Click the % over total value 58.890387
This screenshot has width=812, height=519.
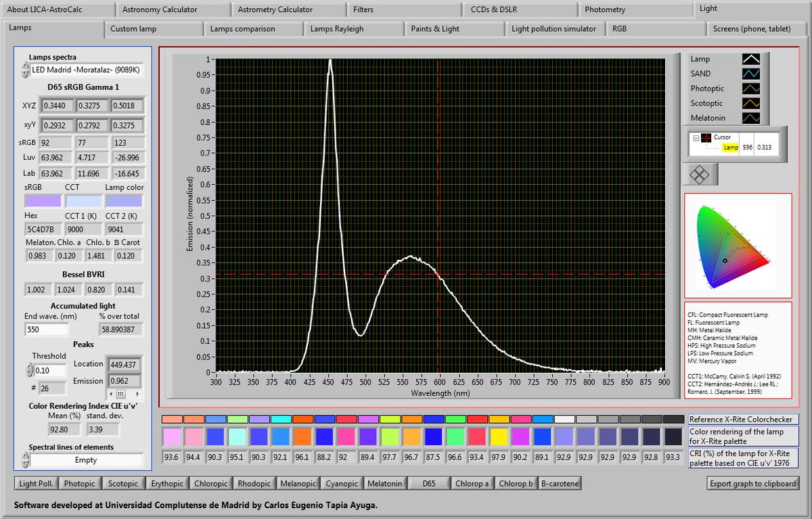tap(121, 330)
